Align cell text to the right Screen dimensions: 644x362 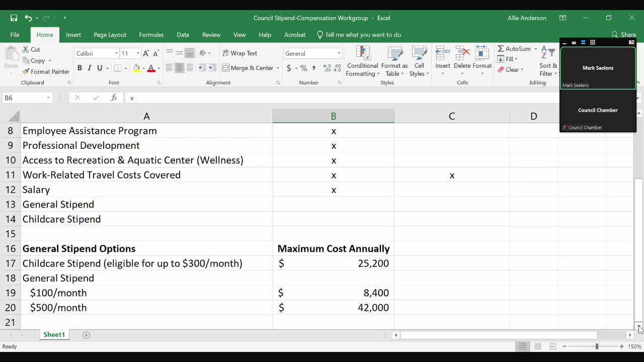pos(189,68)
